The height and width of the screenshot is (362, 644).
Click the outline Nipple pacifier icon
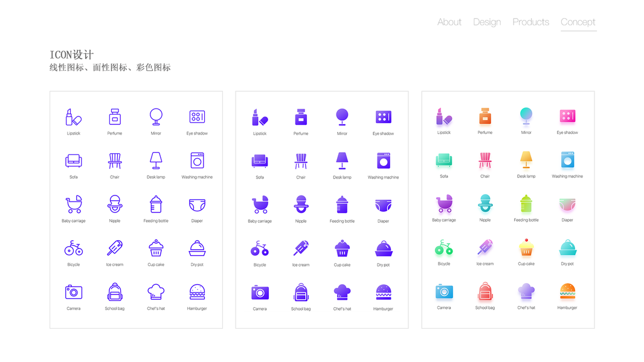tap(115, 204)
